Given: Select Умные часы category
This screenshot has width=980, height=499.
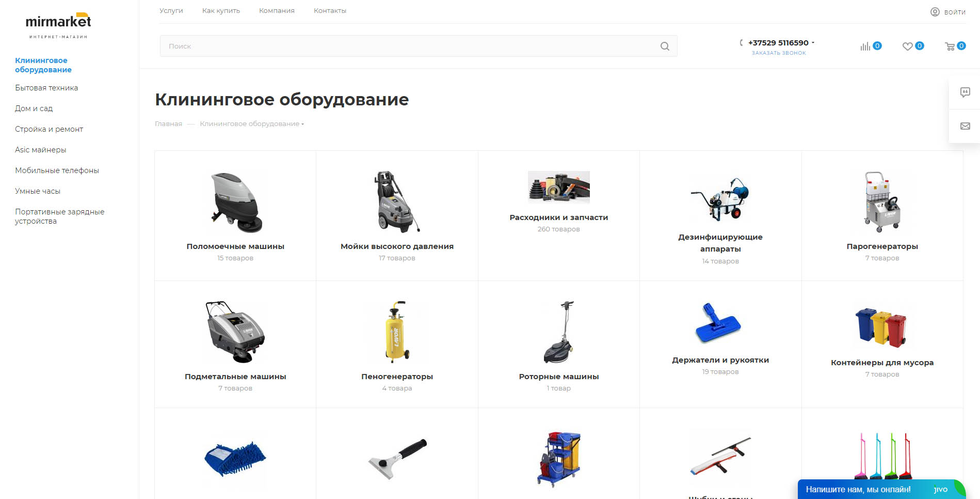Looking at the screenshot, I should 38,191.
